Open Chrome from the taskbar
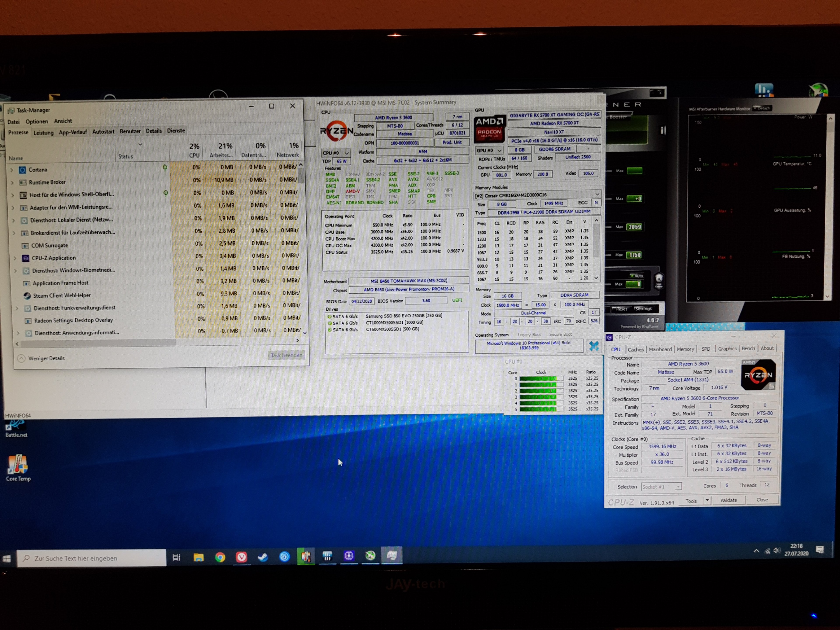840x630 pixels. (x=220, y=557)
